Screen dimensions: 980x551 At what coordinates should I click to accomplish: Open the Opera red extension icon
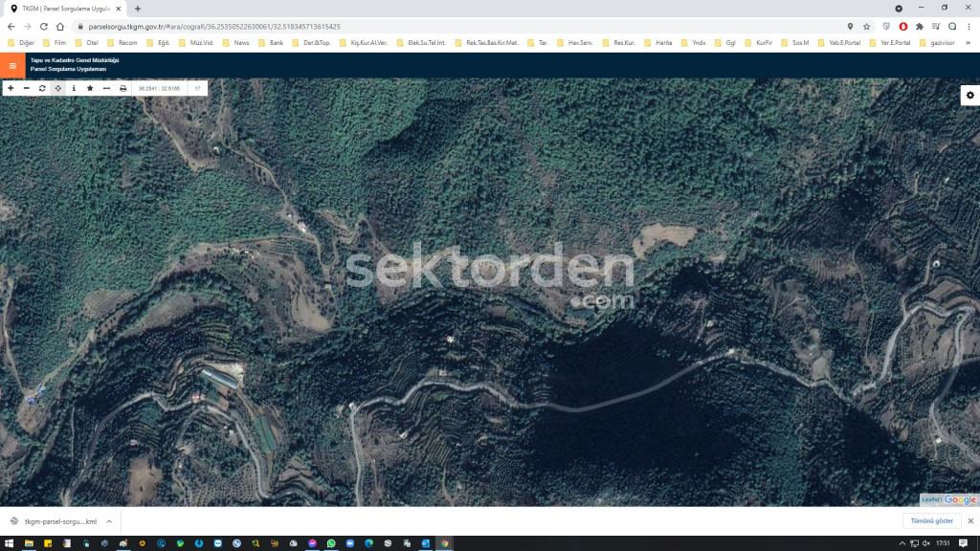[903, 26]
